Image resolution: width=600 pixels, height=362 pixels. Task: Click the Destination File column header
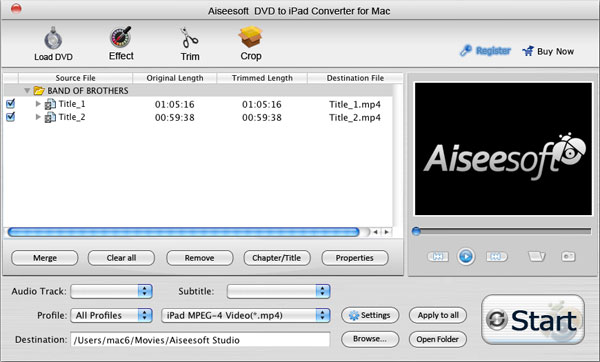pos(355,78)
